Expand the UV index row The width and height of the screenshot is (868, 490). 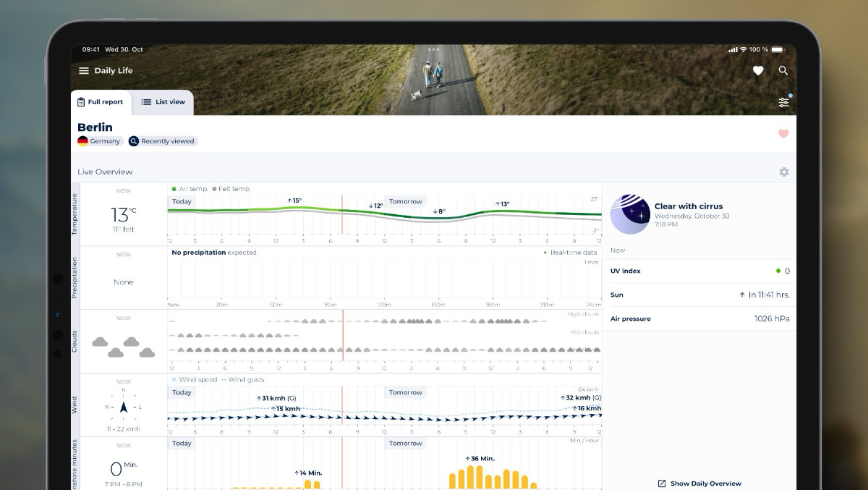point(699,271)
